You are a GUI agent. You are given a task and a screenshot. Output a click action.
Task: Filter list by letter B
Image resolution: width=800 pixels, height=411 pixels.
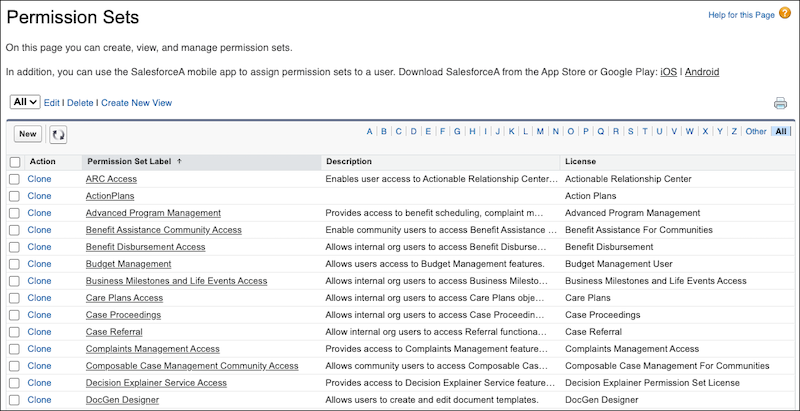[x=384, y=132]
